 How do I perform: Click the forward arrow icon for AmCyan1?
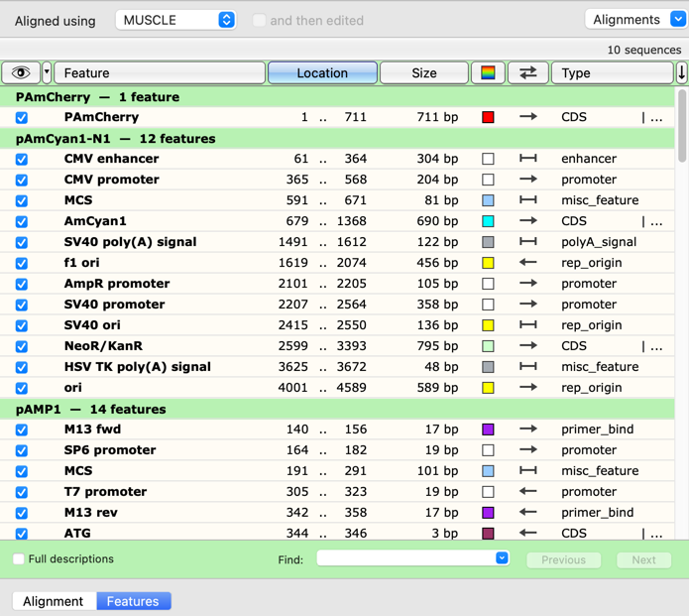(x=527, y=221)
